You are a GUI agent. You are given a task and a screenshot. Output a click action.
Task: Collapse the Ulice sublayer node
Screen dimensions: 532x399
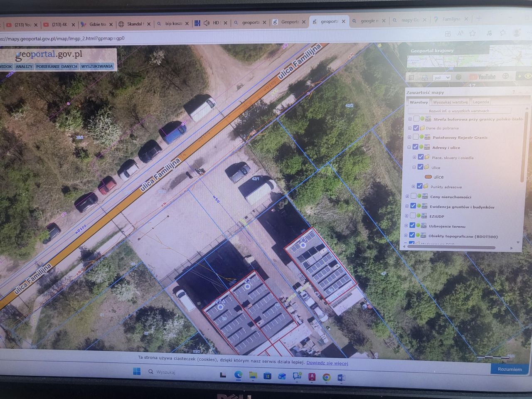[x=414, y=167]
